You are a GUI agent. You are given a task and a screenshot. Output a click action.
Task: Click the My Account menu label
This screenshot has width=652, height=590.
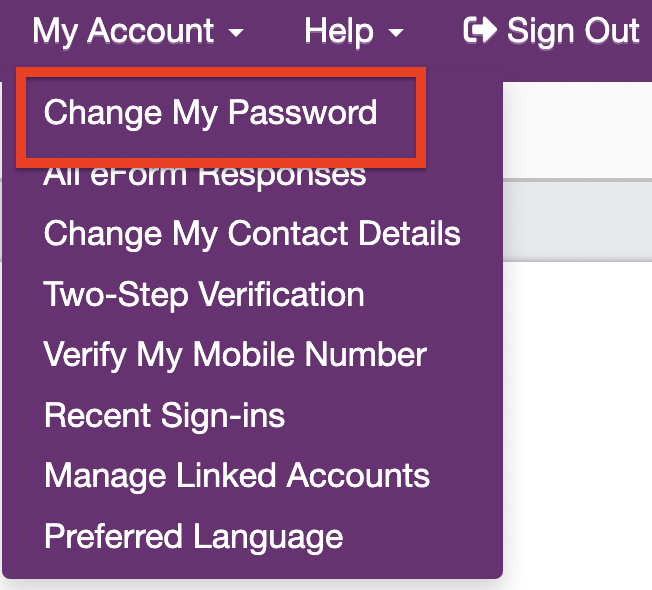pos(123,32)
